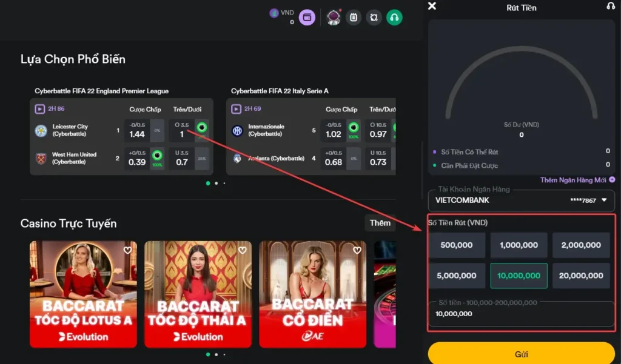Pick West Ham United handicap odds 0.39
This screenshot has width=621, height=364.
[x=137, y=158]
